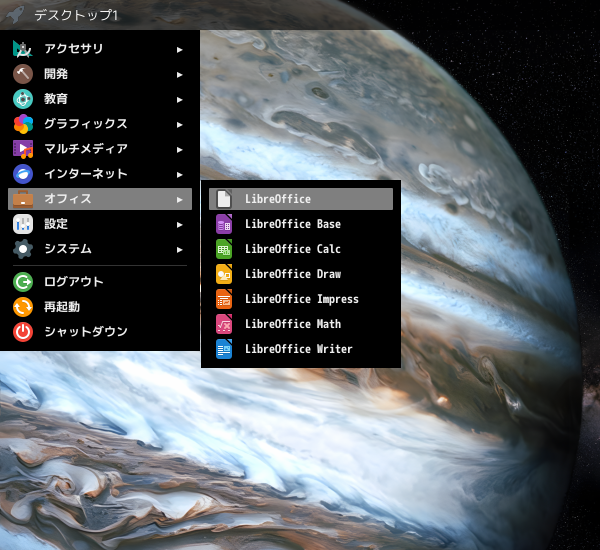This screenshot has width=600, height=550.
Task: Open the 教育 menu category
Action: [x=57, y=99]
